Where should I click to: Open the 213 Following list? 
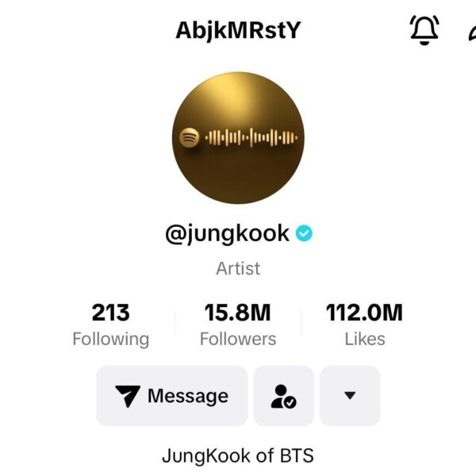(x=111, y=324)
